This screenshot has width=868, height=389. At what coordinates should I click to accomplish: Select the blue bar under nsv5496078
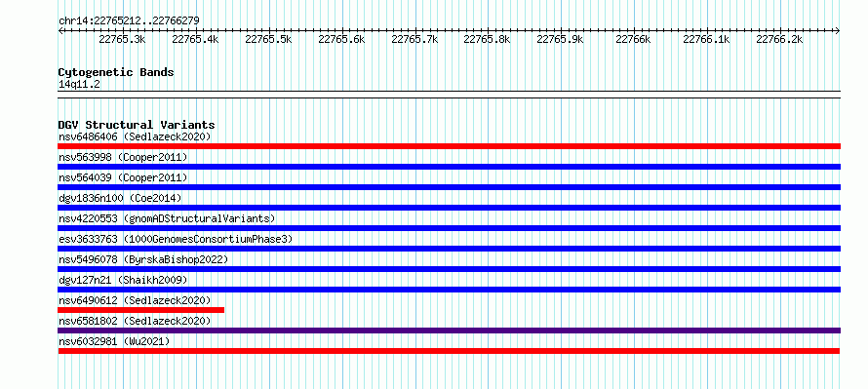pyautogui.click(x=449, y=269)
